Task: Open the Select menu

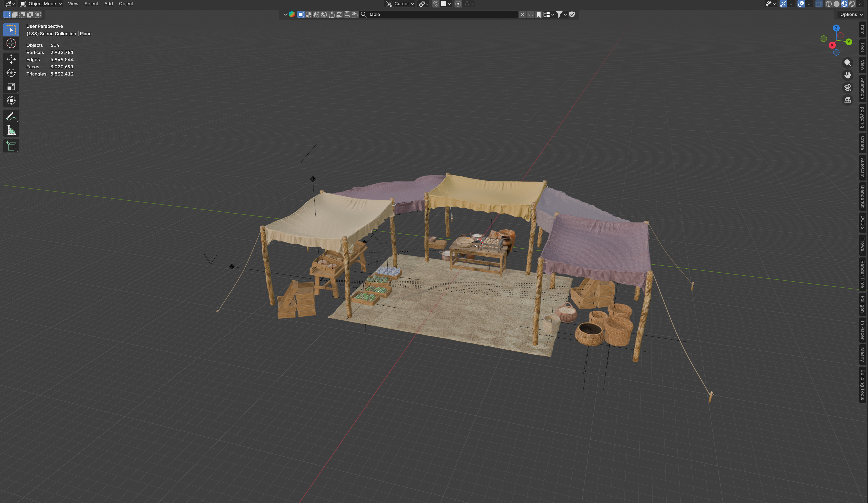Action: [x=91, y=4]
